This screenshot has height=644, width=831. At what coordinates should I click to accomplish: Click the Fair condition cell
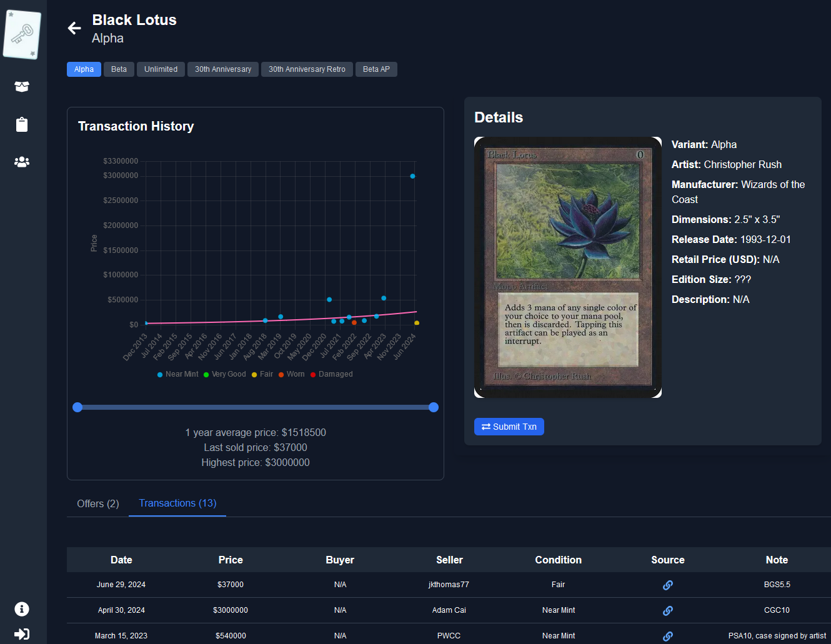tap(558, 585)
